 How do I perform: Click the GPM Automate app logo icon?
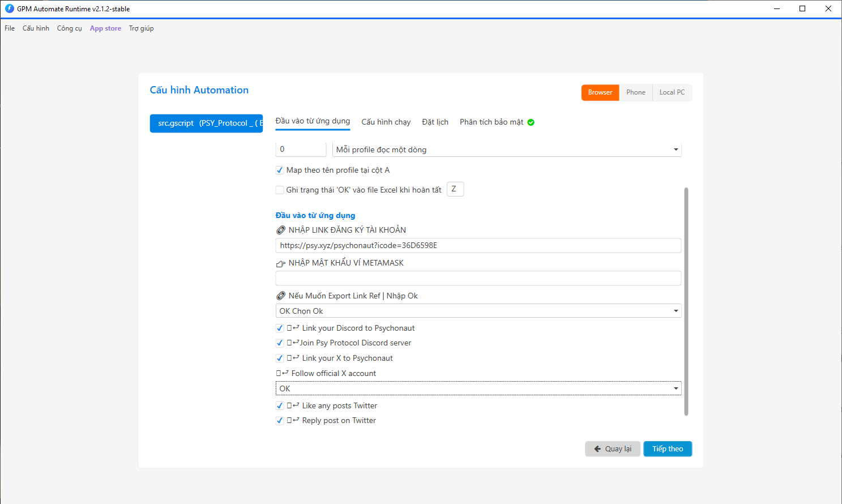pos(9,8)
